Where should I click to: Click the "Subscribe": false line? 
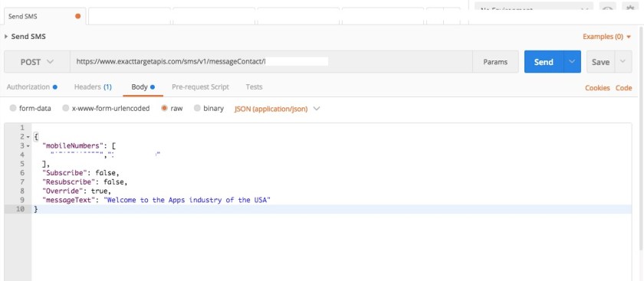80,173
